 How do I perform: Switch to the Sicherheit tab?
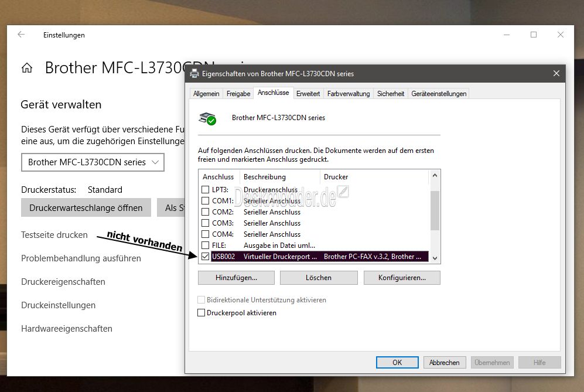[x=391, y=94]
